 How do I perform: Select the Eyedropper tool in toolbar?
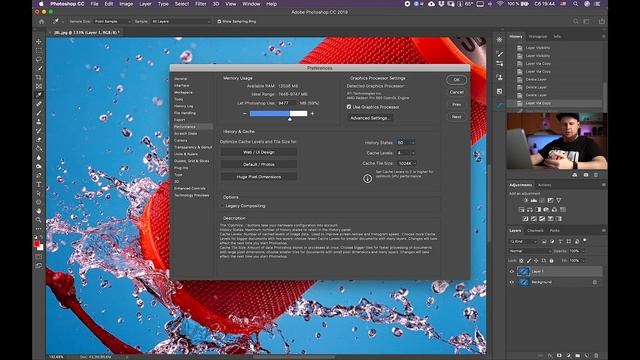coord(39,95)
